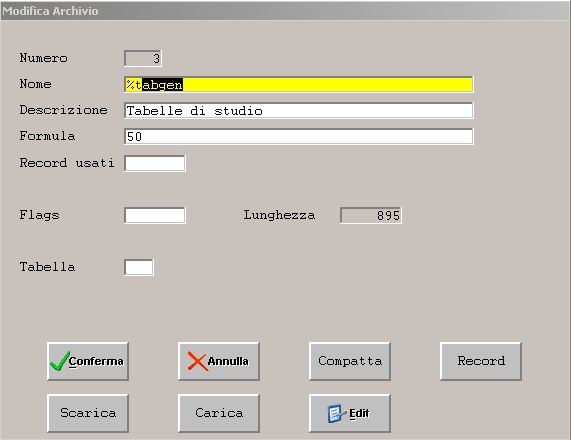
Task: Click the yellow Nome field with %tabgen
Action: (x=299, y=85)
